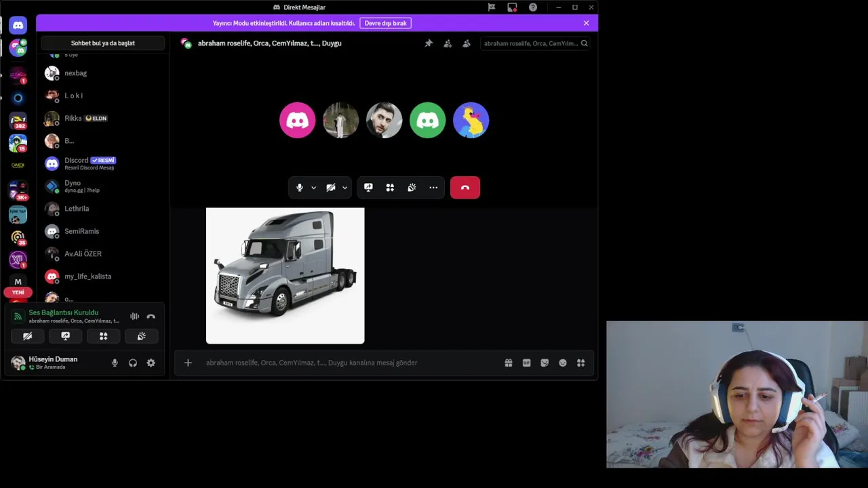Viewport: 868px width, 488px height.
Task: Open Av.Ali ÖZER direct message
Action: coord(103,253)
